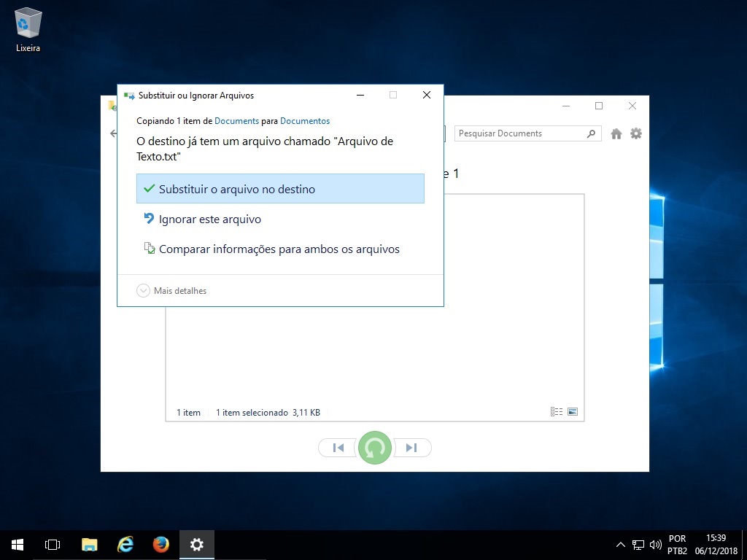
Task: Click the search magnifier icon
Action: [x=591, y=133]
